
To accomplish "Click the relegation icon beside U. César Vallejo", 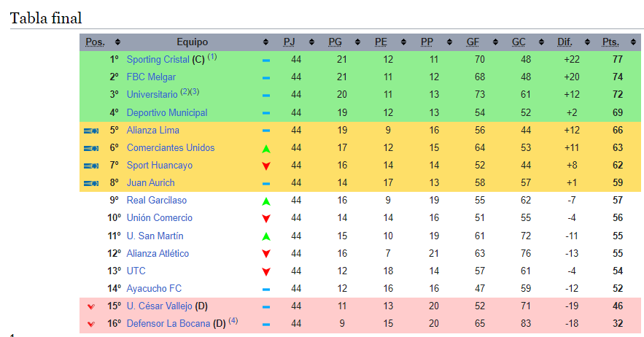I will click(x=91, y=306).
